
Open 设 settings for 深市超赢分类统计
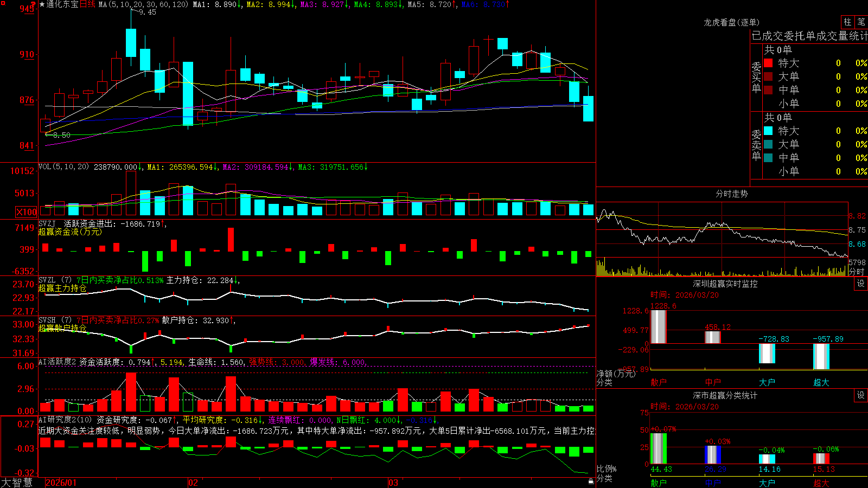tap(861, 395)
